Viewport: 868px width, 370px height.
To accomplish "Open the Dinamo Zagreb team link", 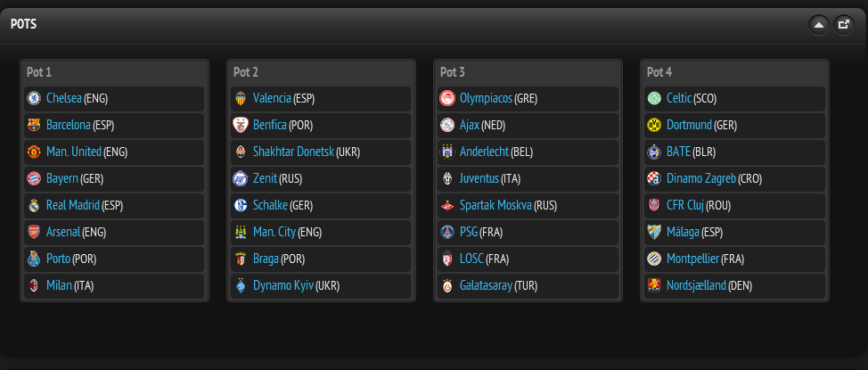I will 701,178.
